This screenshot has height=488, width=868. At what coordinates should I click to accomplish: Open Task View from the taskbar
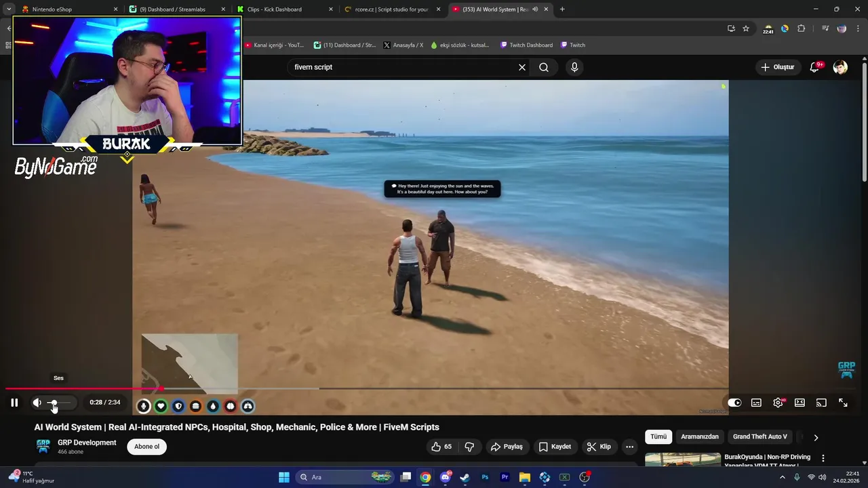(406, 477)
